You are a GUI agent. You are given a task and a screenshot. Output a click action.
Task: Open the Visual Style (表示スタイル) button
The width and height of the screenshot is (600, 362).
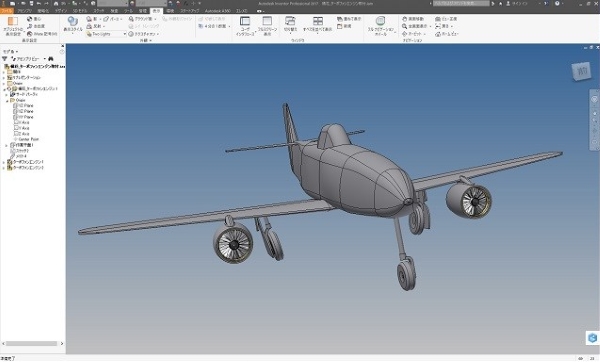(x=72, y=25)
